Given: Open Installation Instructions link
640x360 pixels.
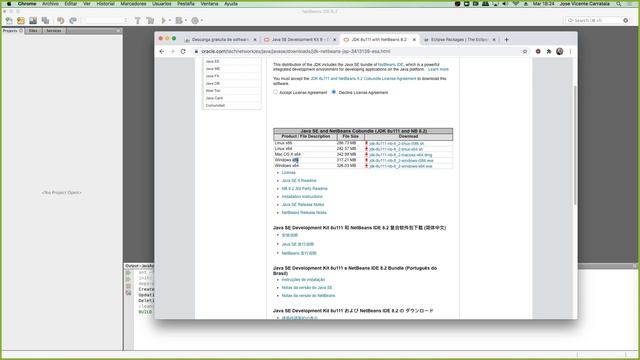Looking at the screenshot, I should 302,197.
